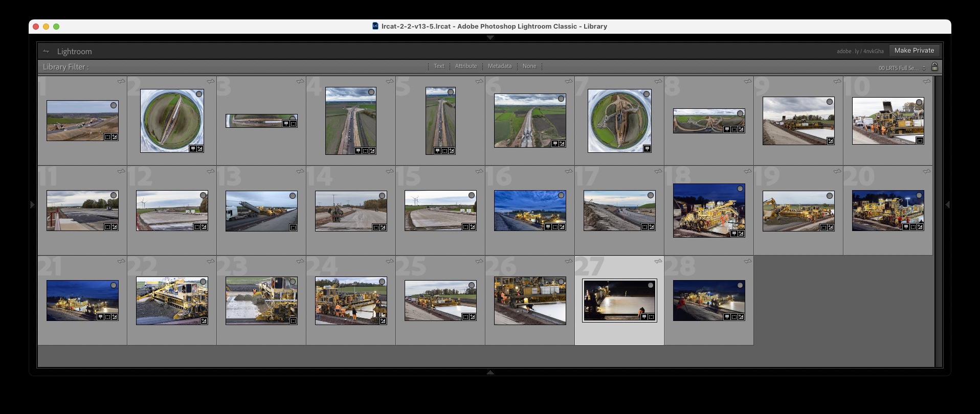
Task: Click the sync arrows icon on photo 5
Action: point(479,81)
